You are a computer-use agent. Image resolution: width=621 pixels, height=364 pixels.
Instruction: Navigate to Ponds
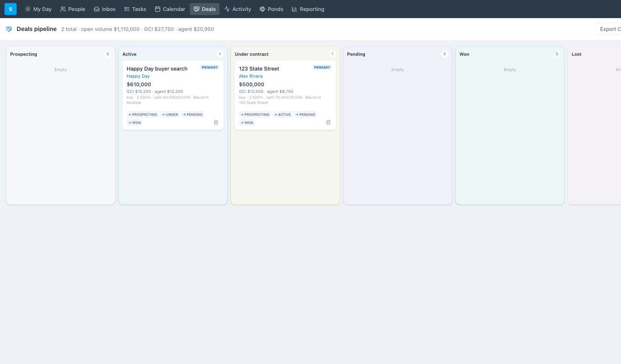point(271,9)
